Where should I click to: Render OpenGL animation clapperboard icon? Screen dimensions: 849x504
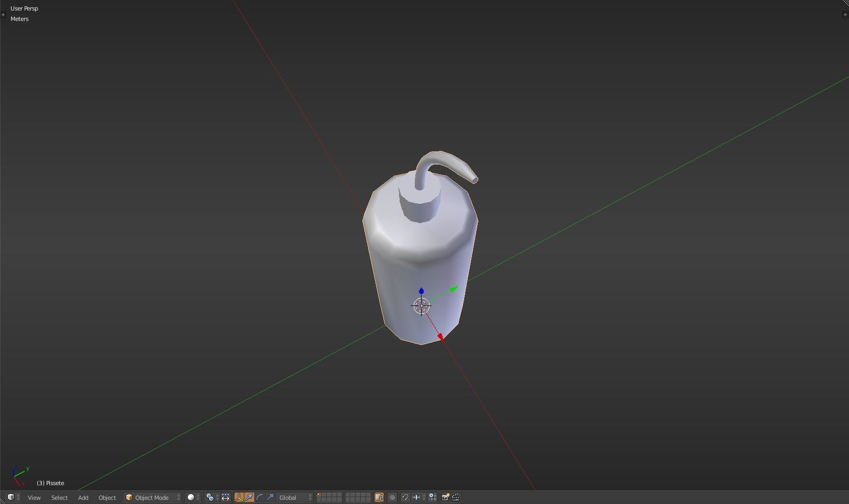click(x=456, y=497)
